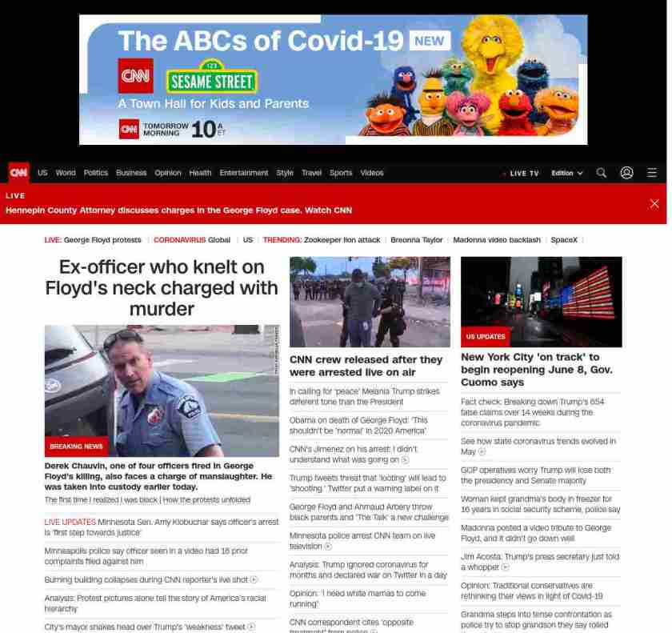This screenshot has height=633, width=672.
Task: Open the CNN crew released headline
Action: (366, 366)
